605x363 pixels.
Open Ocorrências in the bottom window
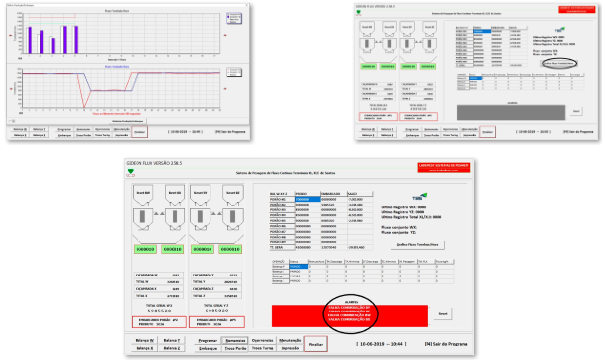tap(262, 341)
